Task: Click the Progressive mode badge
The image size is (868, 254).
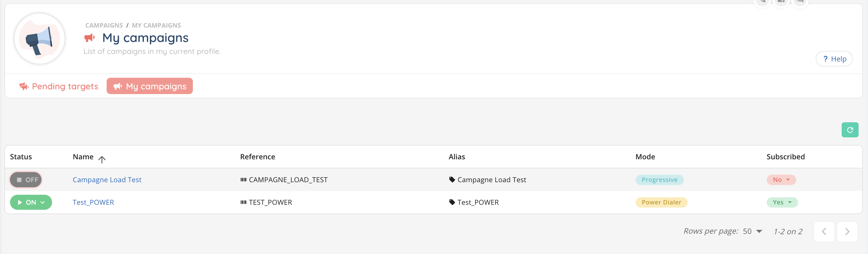Action: [659, 180]
